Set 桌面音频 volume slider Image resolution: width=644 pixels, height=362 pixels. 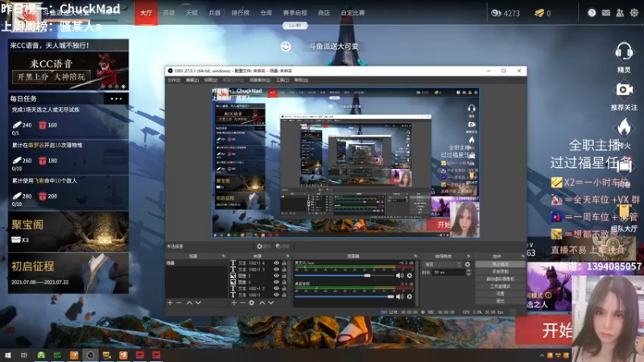345,296
